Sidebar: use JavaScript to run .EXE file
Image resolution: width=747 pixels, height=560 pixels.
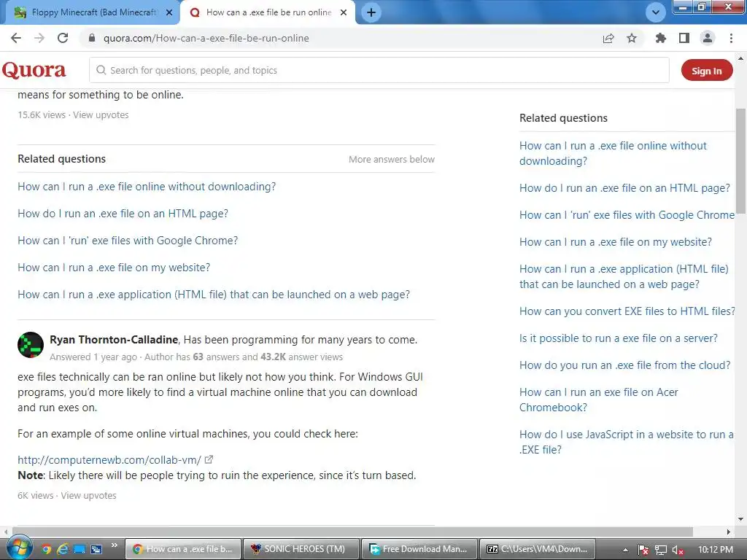pos(627,442)
